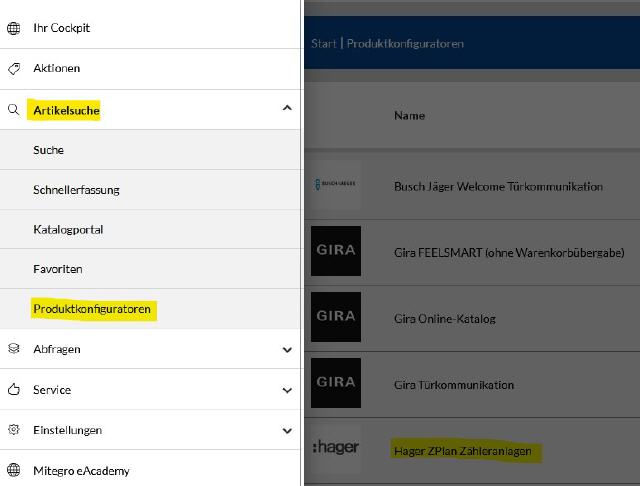Expand the Einstellungen menu chevron
This screenshot has width=640, height=486.
[287, 431]
